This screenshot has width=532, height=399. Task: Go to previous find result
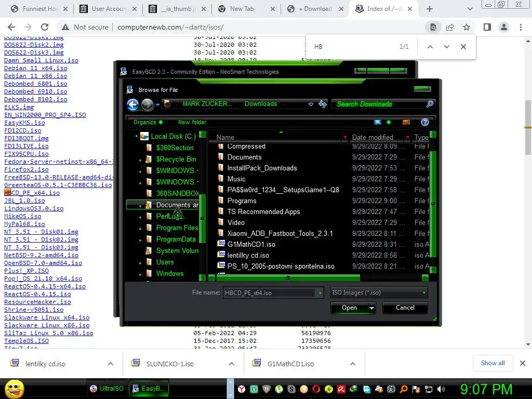pos(430,47)
